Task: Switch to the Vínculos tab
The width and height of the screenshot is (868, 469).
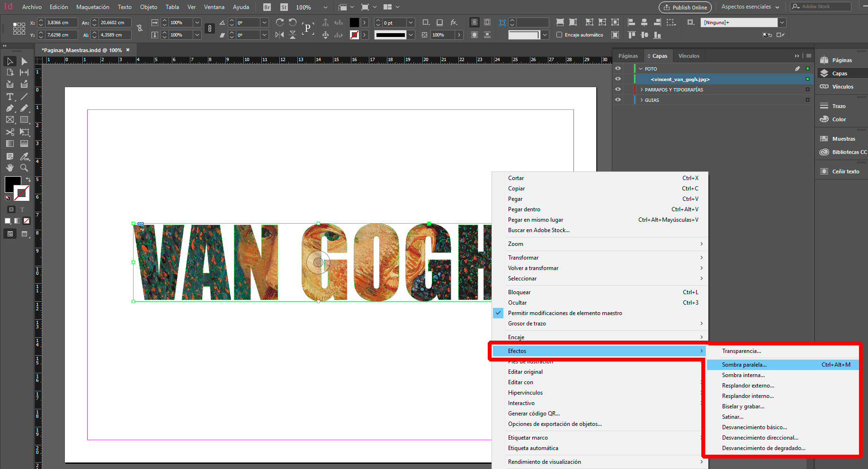Action: (689, 55)
